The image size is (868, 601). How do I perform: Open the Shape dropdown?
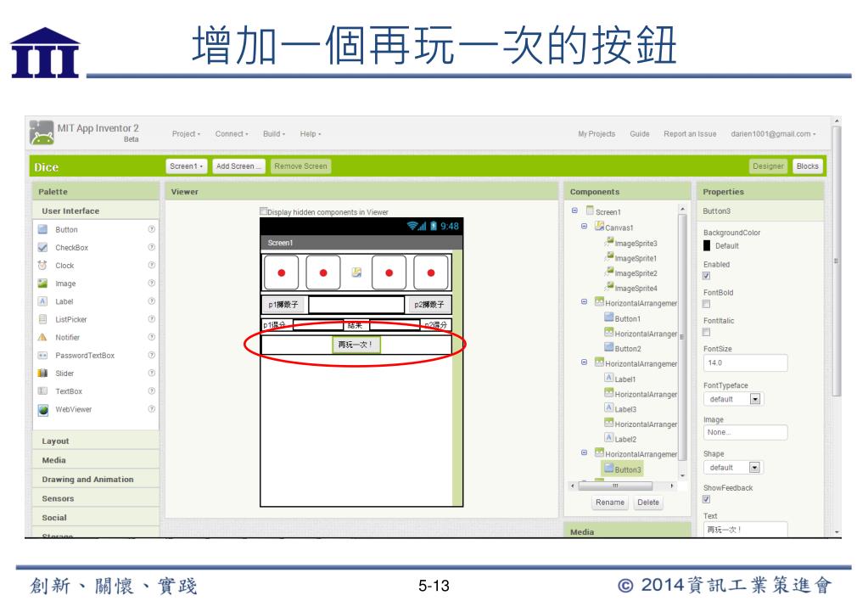tap(733, 468)
